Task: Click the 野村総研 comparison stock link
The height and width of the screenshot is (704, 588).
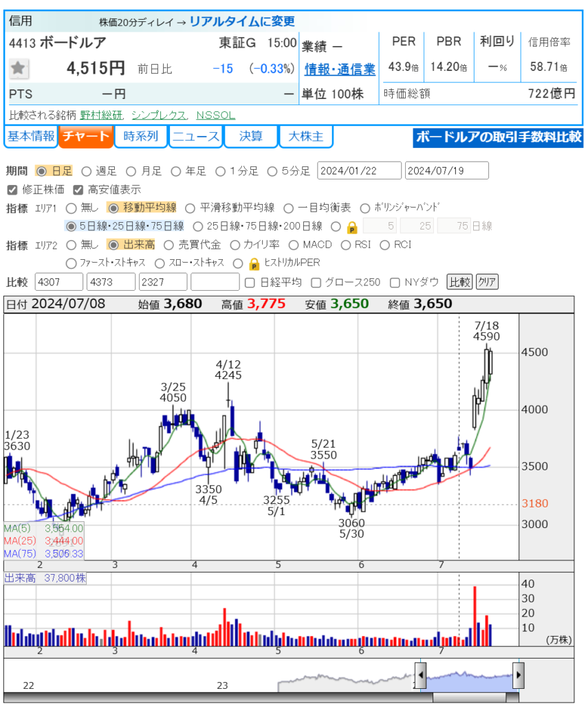Action: click(102, 115)
